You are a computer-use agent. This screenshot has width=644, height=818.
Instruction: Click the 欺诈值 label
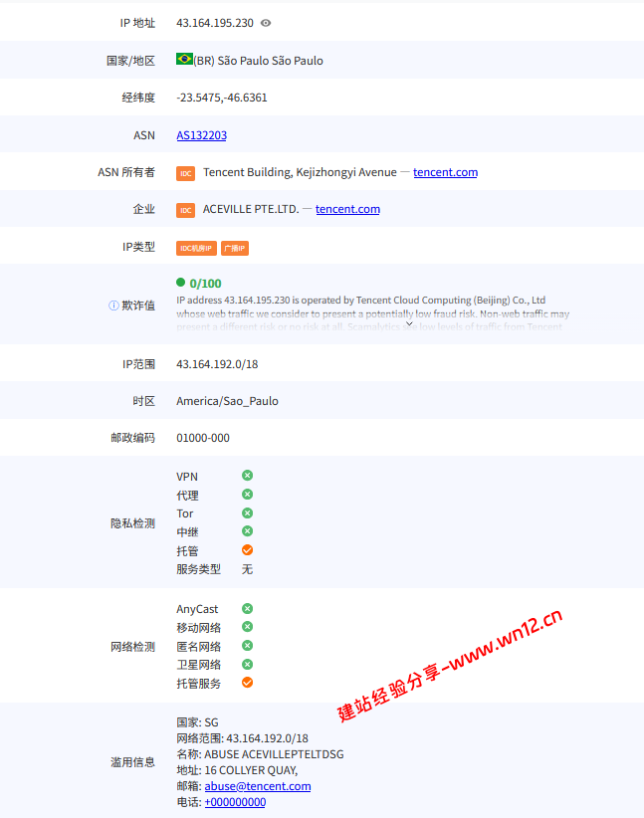click(138, 306)
